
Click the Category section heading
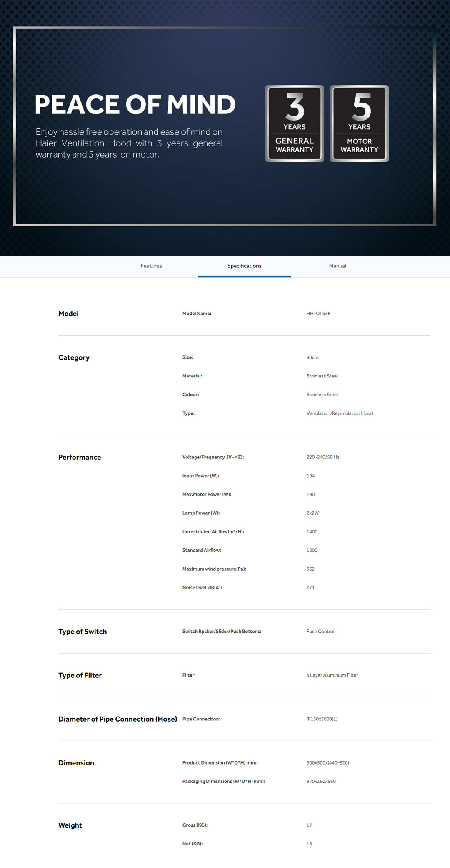pos(74,357)
